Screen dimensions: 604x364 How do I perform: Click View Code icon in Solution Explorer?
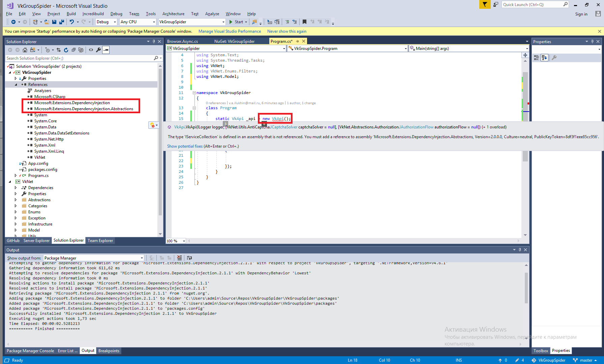click(x=91, y=50)
